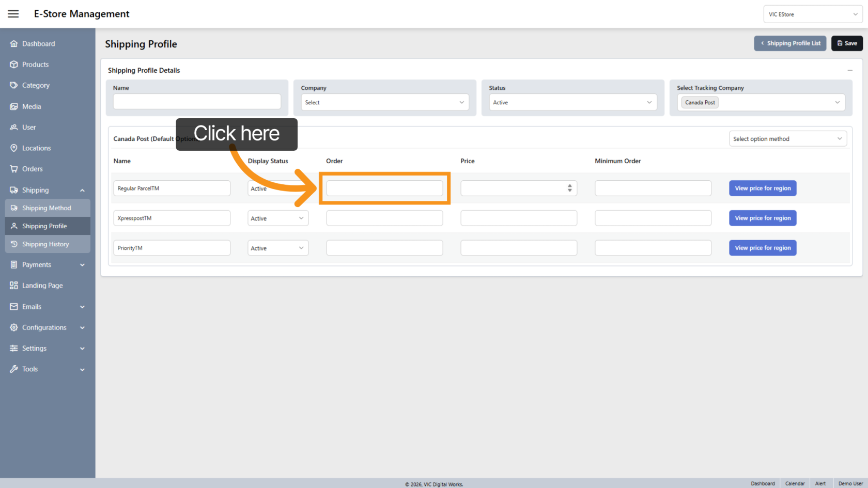Open the Select option method dropdown
This screenshot has height=488, width=868.
click(787, 139)
